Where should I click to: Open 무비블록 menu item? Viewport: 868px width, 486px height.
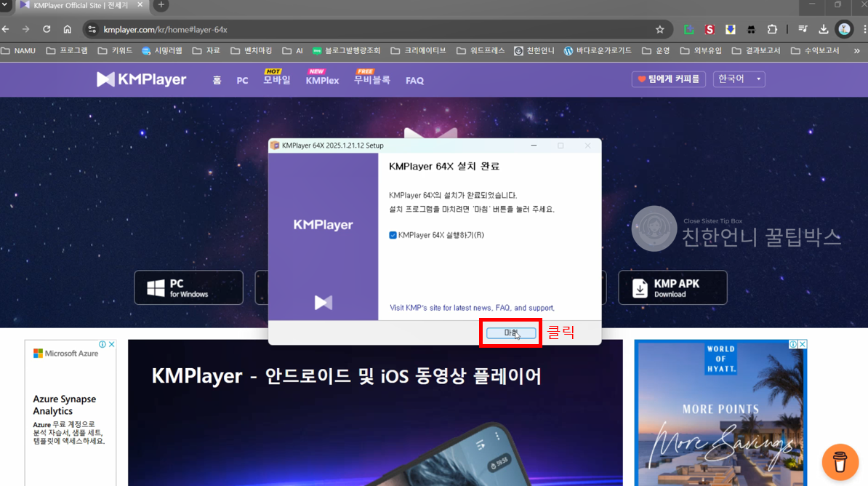coord(372,80)
